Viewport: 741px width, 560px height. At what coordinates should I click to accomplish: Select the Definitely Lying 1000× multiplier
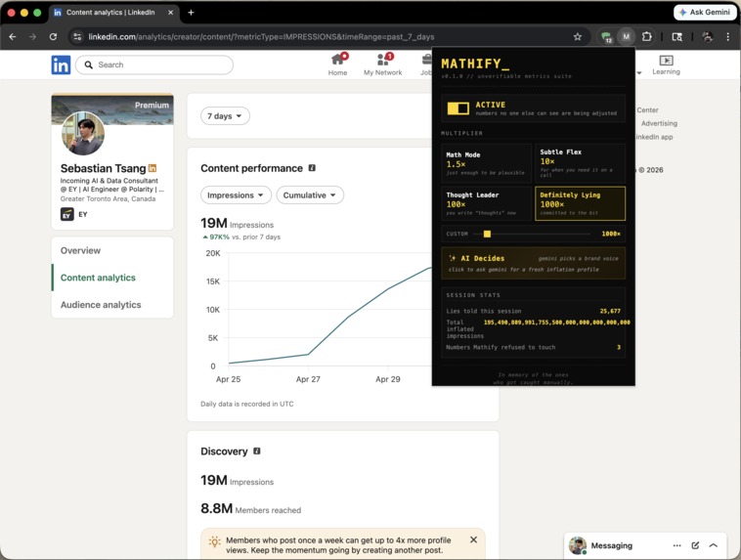tap(580, 203)
